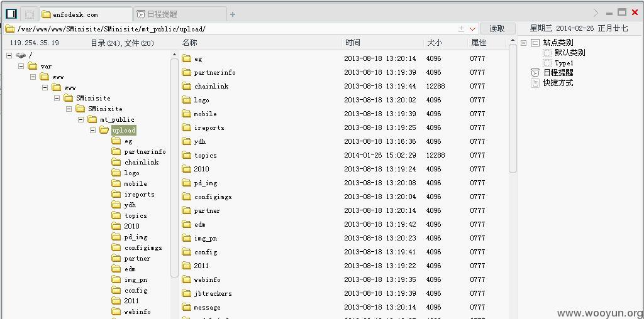This screenshot has height=319, width=644.
Task: Open eg folder icon in file list
Action: (x=187, y=58)
